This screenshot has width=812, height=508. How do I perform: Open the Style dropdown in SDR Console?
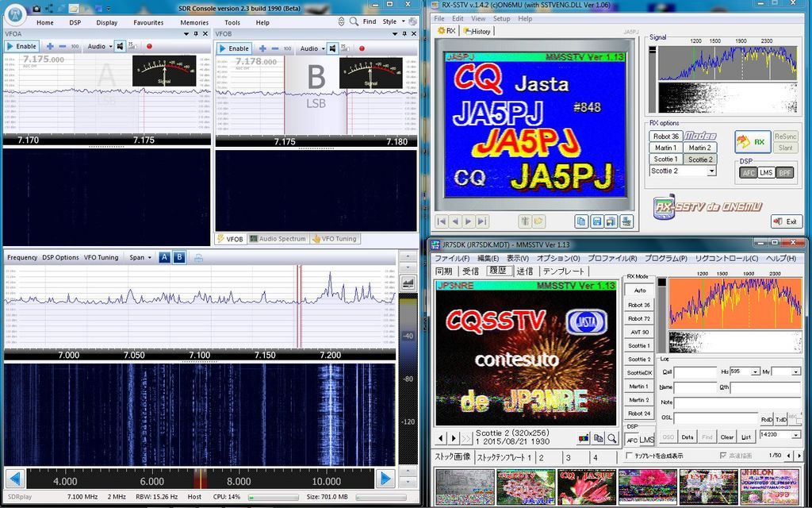pyautogui.click(x=393, y=21)
